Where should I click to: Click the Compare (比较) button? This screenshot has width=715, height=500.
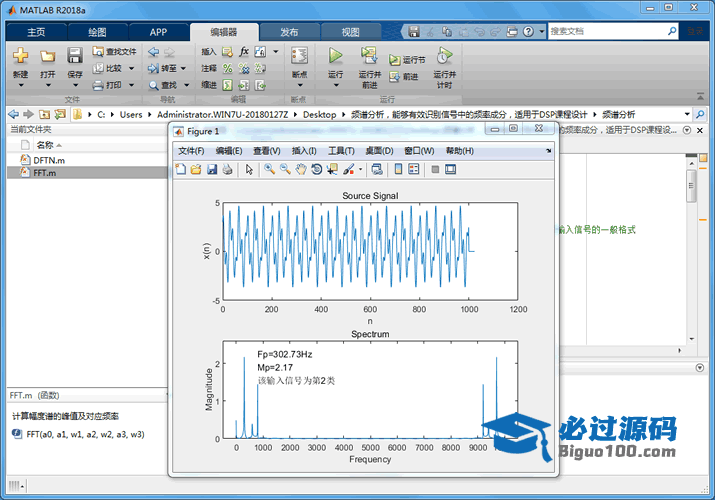tap(108, 68)
